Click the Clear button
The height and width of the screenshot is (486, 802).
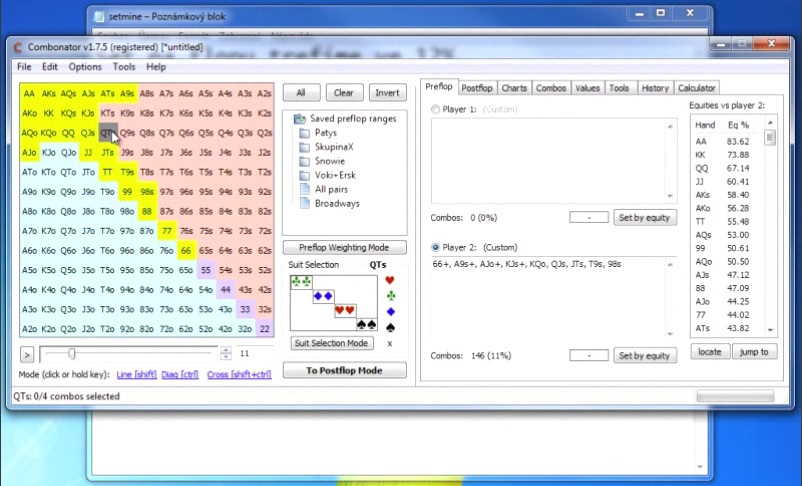pyautogui.click(x=344, y=93)
